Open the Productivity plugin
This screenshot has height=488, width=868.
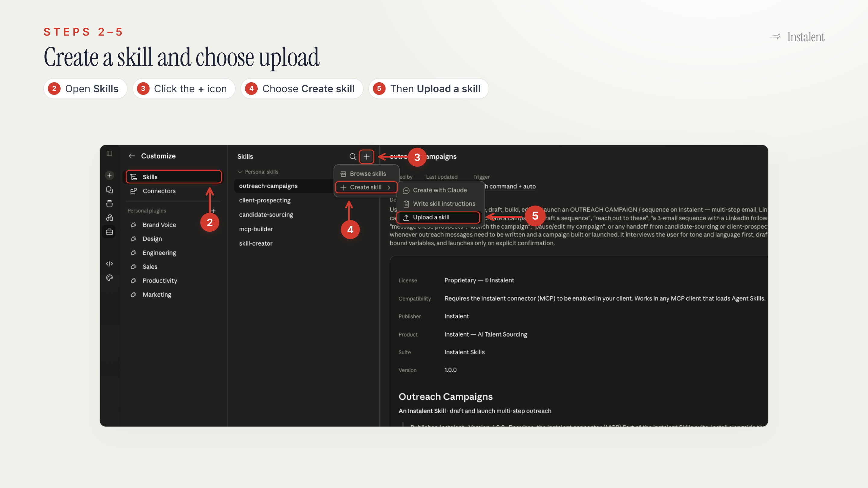[174, 280]
